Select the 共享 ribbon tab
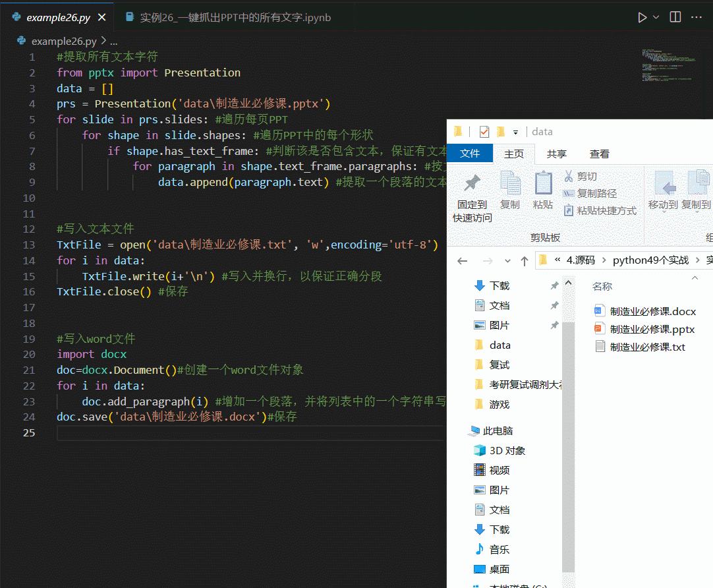This screenshot has height=588, width=713. [x=557, y=154]
